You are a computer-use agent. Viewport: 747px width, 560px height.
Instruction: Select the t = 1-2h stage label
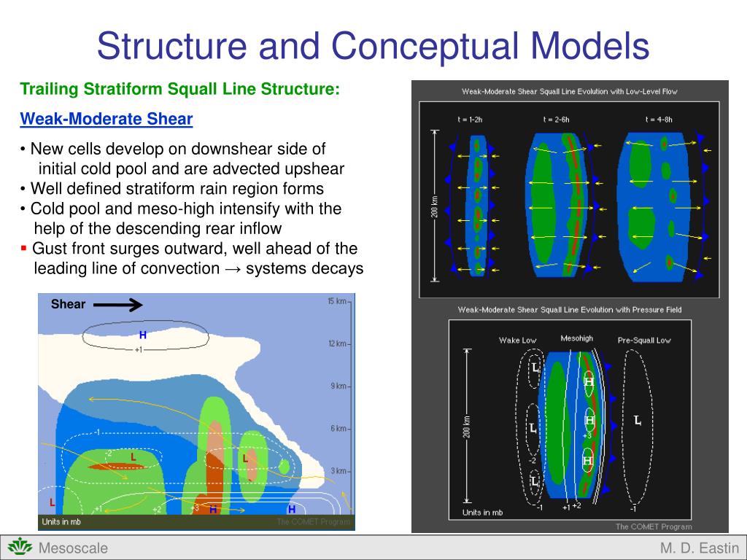pos(470,120)
